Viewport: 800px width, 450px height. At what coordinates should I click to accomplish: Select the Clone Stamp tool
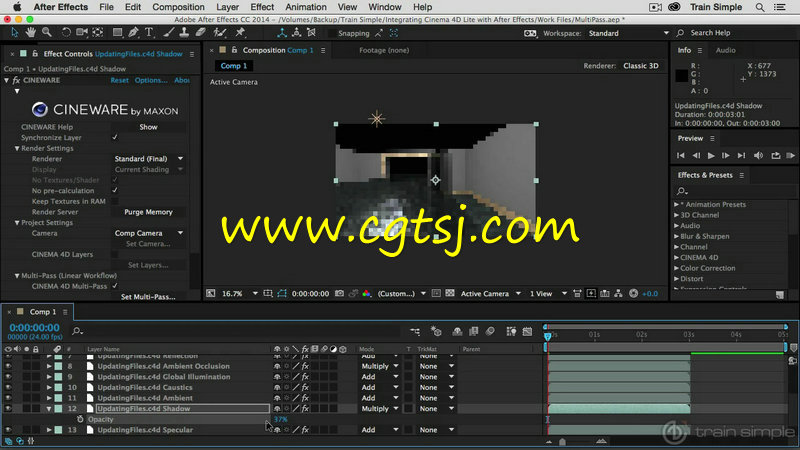(184, 33)
